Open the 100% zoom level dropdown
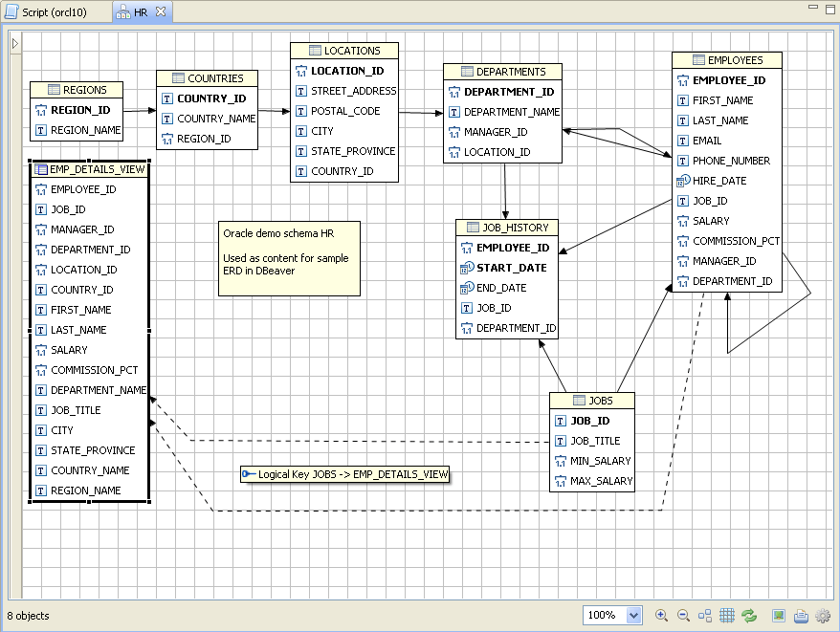 [x=632, y=615]
